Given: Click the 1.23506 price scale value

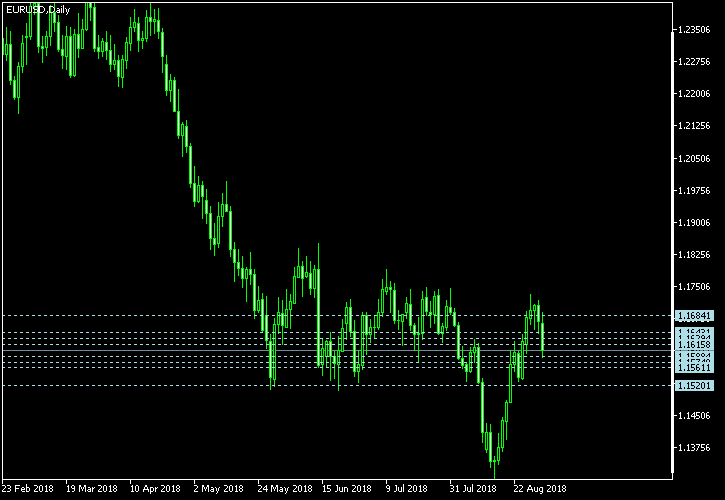Looking at the screenshot, I should (x=694, y=30).
